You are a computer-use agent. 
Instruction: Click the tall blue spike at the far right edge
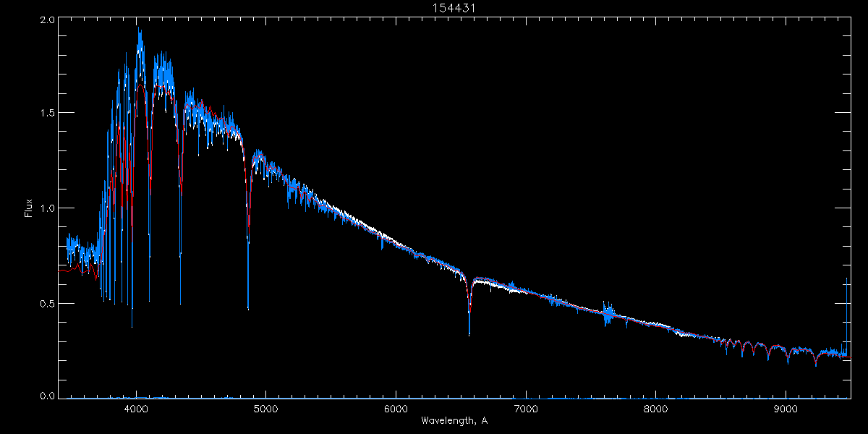coord(846,282)
